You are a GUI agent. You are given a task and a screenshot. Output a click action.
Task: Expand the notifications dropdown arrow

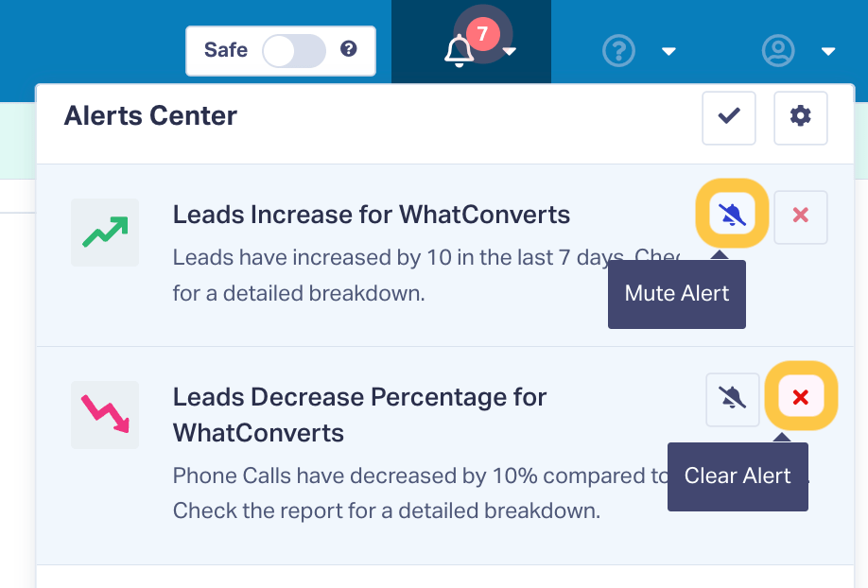(x=510, y=51)
